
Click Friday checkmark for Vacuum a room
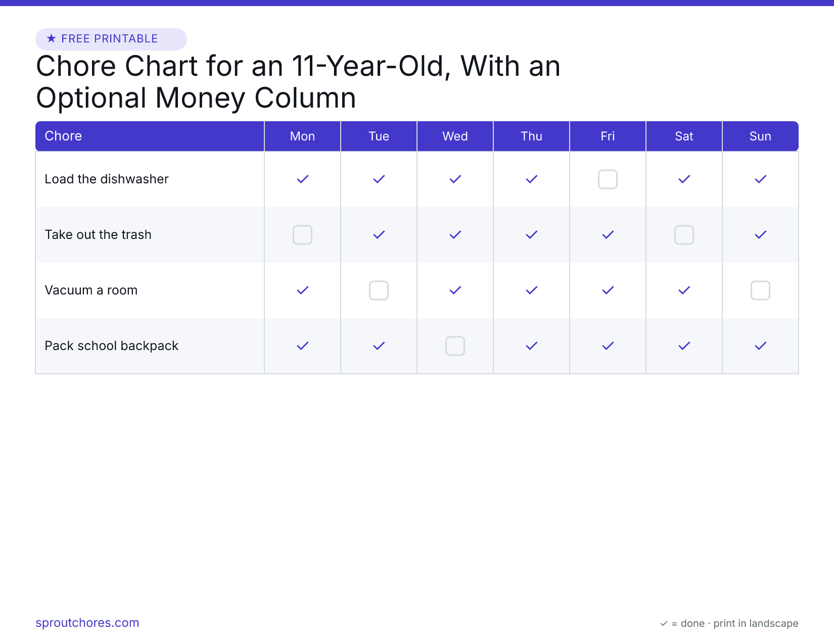608,290
